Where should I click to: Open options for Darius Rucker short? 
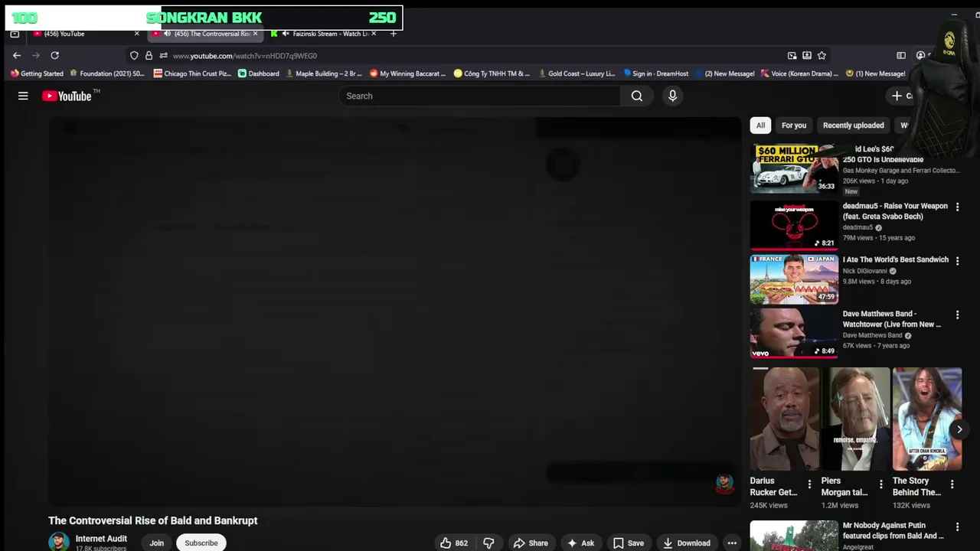(809, 484)
